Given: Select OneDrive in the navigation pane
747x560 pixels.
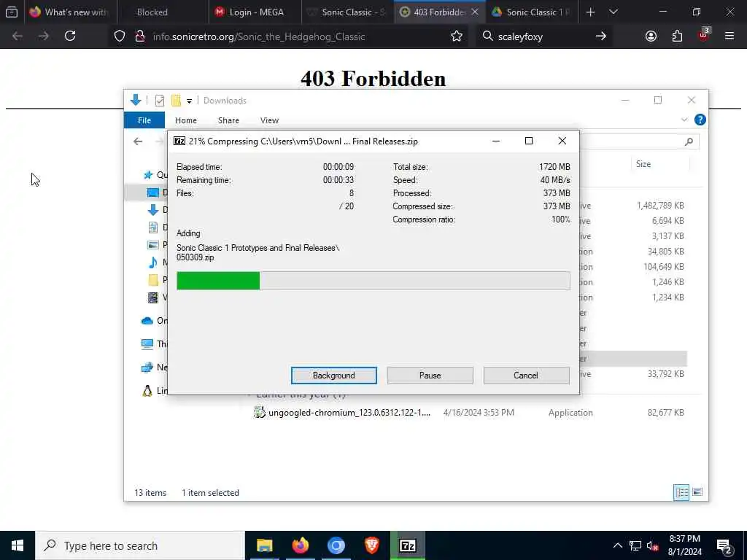Looking at the screenshot, I should 155,321.
